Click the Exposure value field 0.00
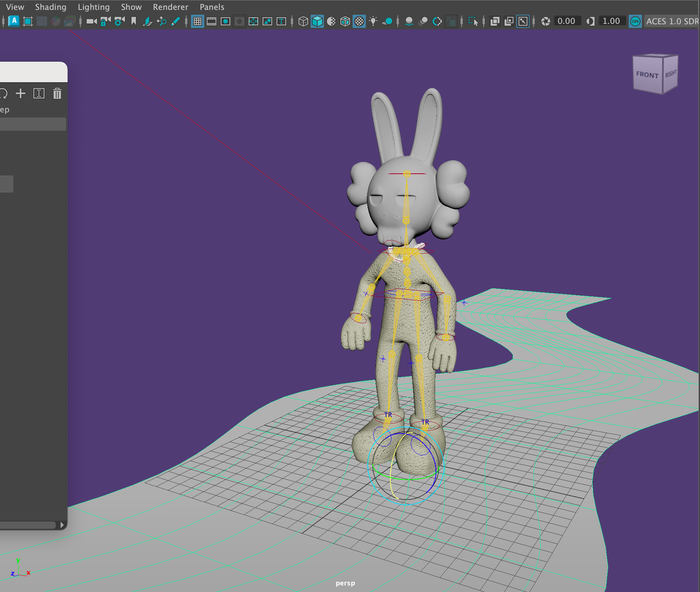The height and width of the screenshot is (592, 700). coord(567,21)
